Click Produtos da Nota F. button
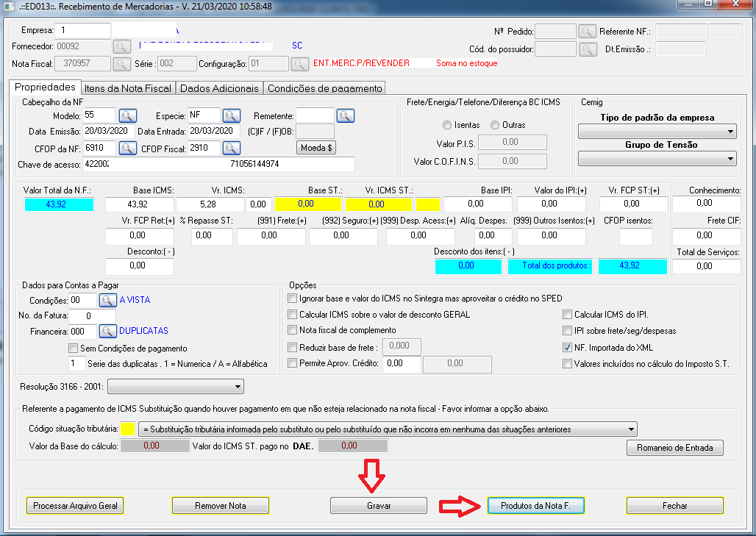This screenshot has height=536, width=756. pyautogui.click(x=535, y=506)
